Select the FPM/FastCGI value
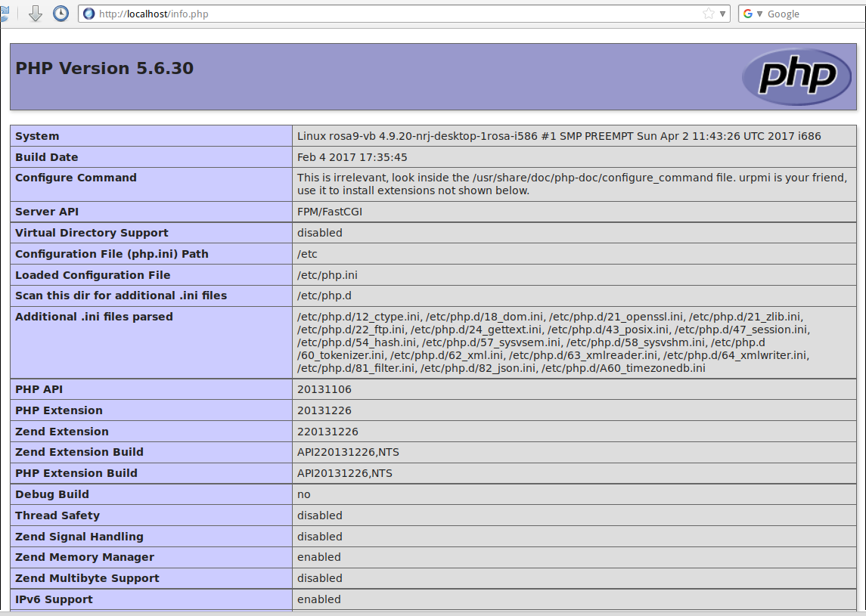 (x=330, y=212)
